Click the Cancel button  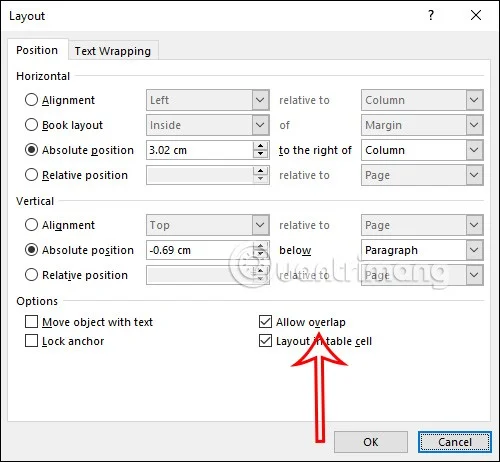point(455,442)
